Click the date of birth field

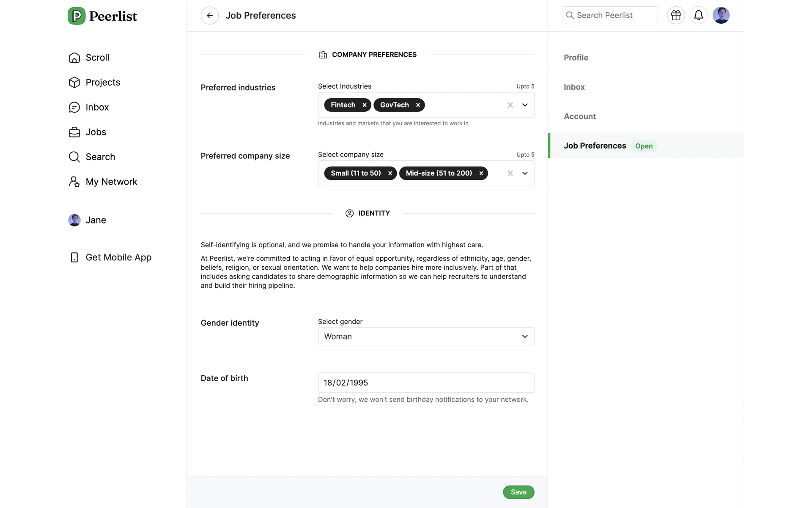pos(425,383)
